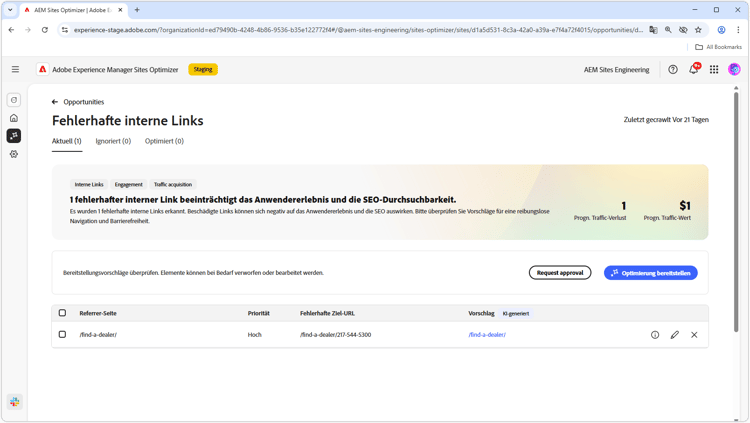Click the KI-generiert badge
This screenshot has height=423, width=750.
[516, 314]
